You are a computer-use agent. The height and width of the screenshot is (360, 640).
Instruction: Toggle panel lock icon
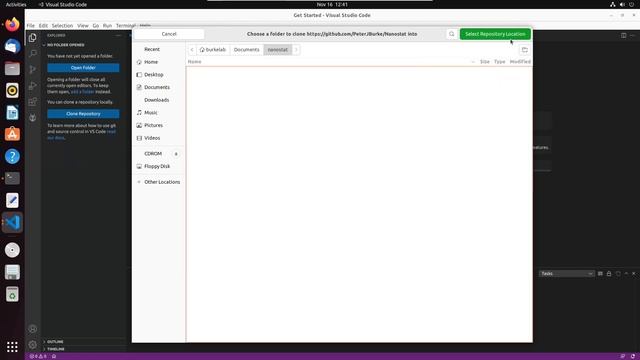pos(609,273)
